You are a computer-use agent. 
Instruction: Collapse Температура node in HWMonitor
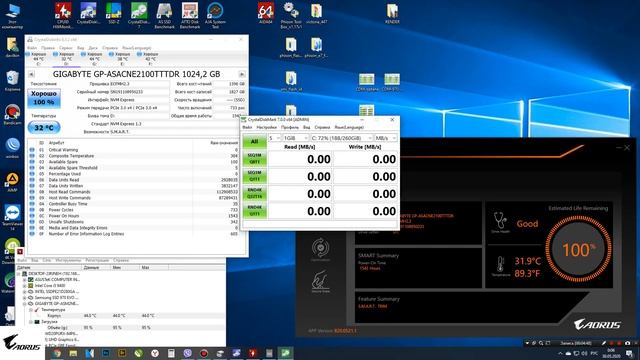31,310
